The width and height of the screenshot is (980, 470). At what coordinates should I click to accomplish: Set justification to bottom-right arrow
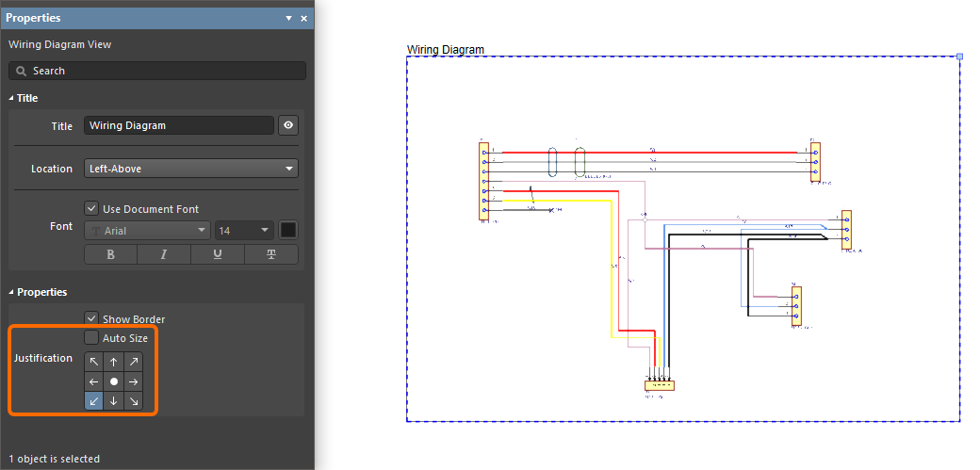coord(133,401)
